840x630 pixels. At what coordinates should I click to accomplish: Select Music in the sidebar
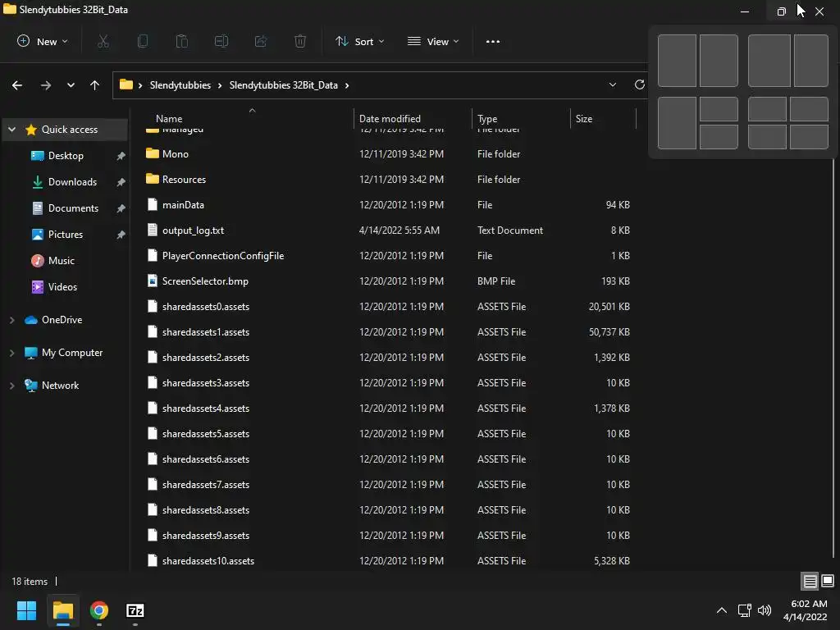(61, 261)
